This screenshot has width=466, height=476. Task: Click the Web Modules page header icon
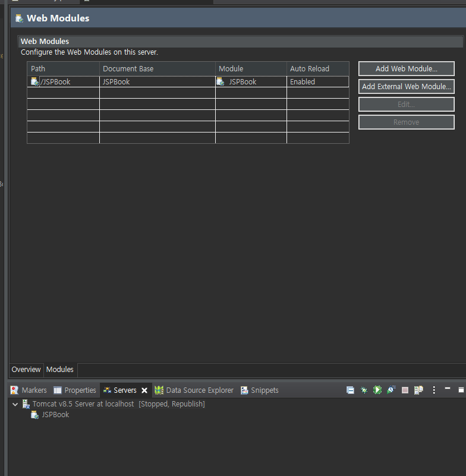tap(20, 18)
